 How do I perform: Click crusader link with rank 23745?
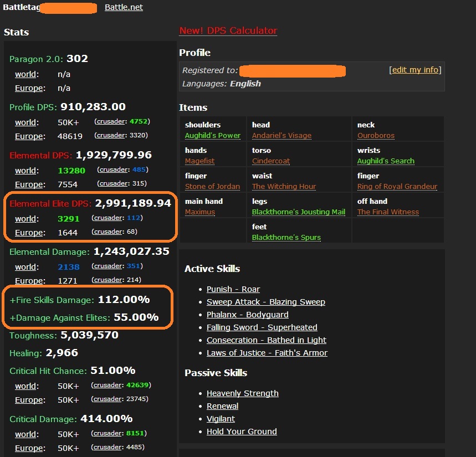click(x=107, y=399)
